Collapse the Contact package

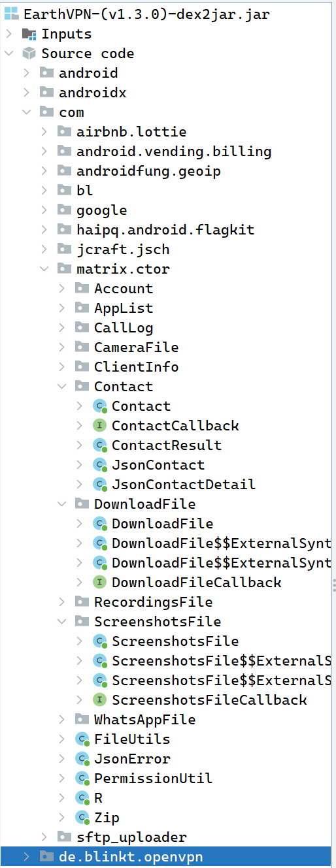(x=61, y=387)
